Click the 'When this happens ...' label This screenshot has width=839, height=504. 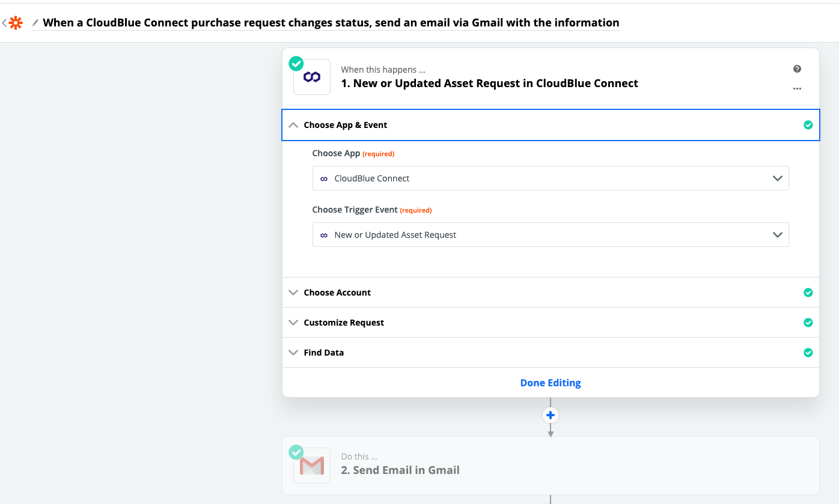point(383,70)
